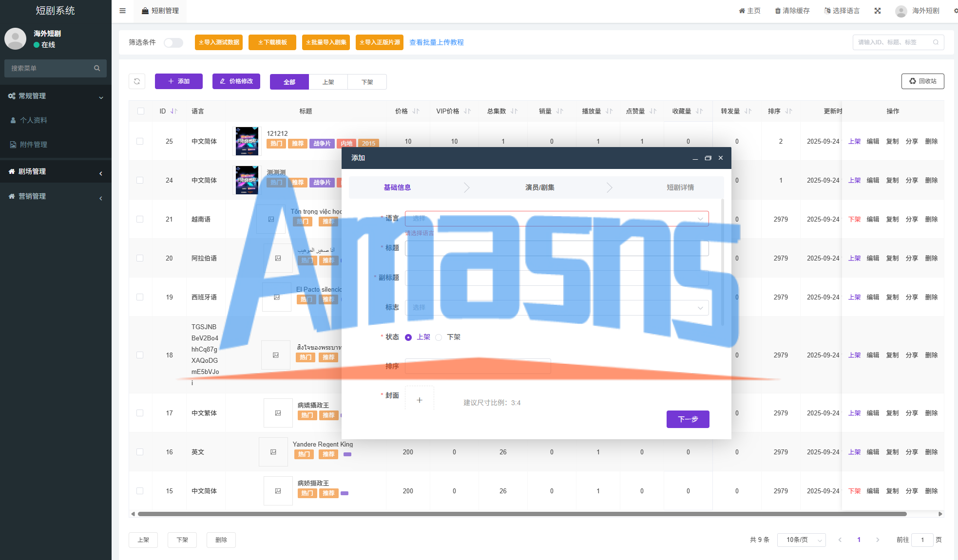Check the select-all header checkbox
Screen dimensions: 958x560
141,111
